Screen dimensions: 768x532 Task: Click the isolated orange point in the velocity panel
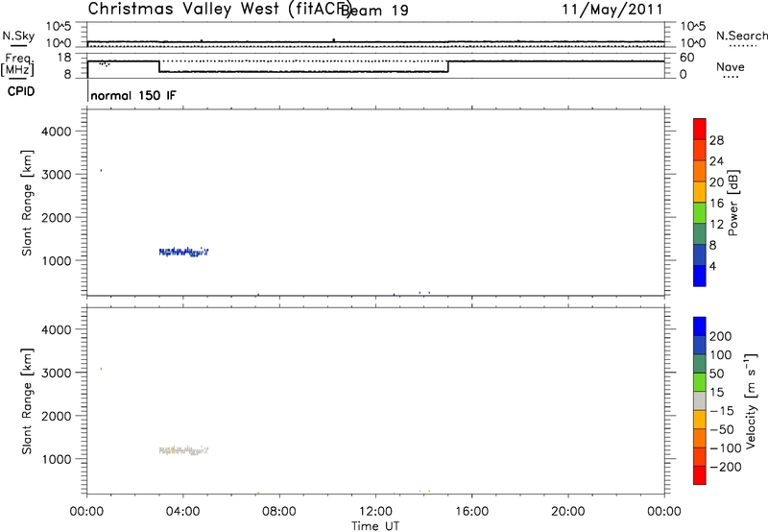point(102,369)
